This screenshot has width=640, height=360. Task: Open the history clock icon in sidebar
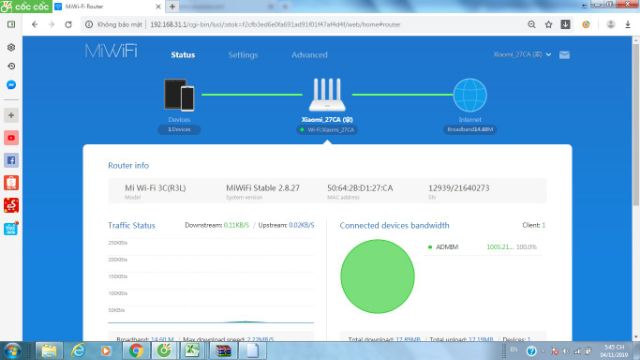[11, 66]
